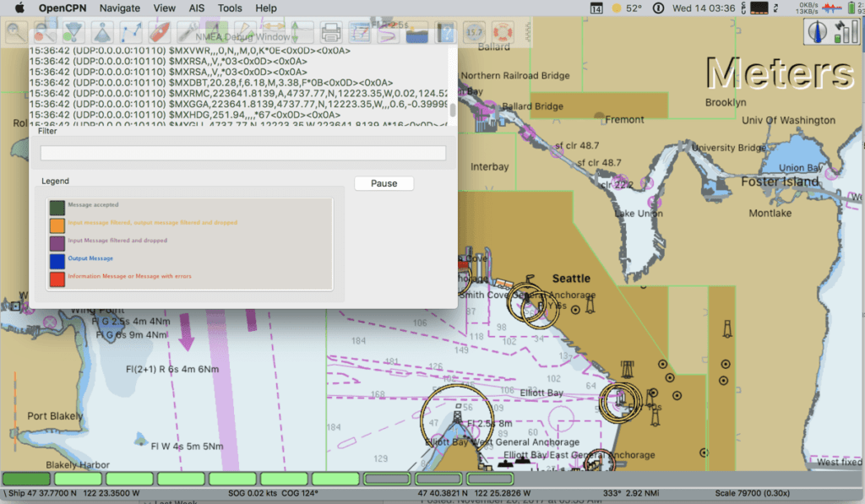Shift to smaller scale chart cone icon
Screen dimensions: 865x504
tap(102, 33)
